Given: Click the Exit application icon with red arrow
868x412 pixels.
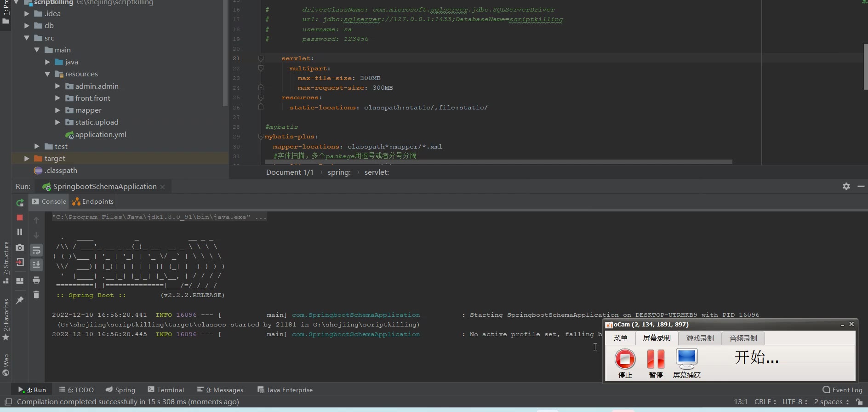Looking at the screenshot, I should click(20, 263).
